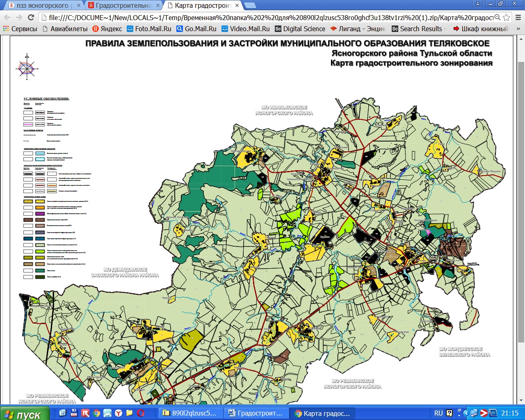Click the Пуск start button
The height and width of the screenshot is (420, 525).
pyautogui.click(x=24, y=413)
